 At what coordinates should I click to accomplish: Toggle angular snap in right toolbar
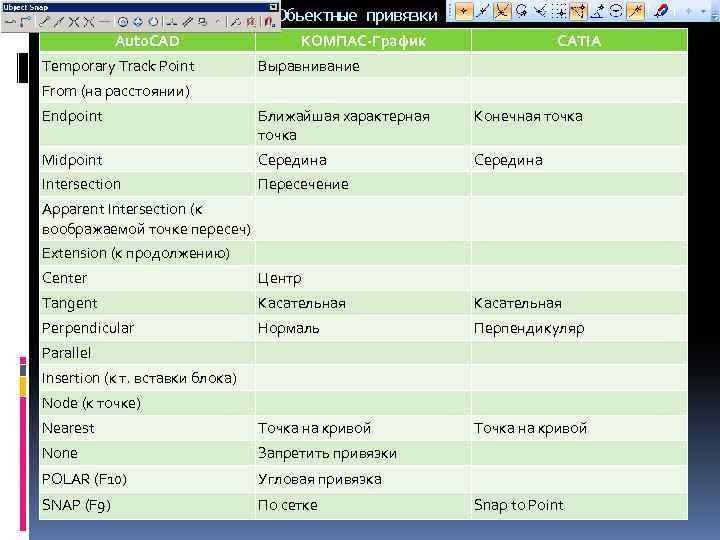click(x=597, y=11)
